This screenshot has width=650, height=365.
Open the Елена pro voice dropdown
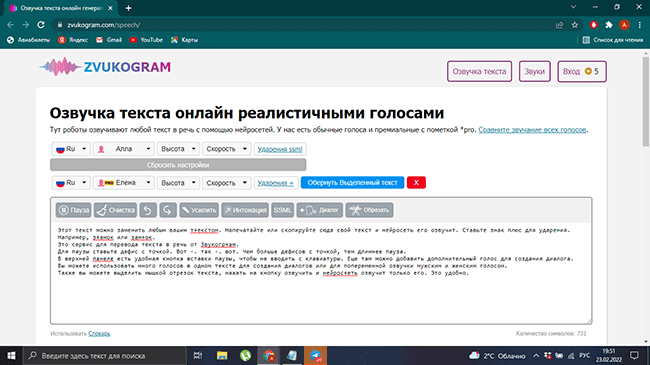124,183
